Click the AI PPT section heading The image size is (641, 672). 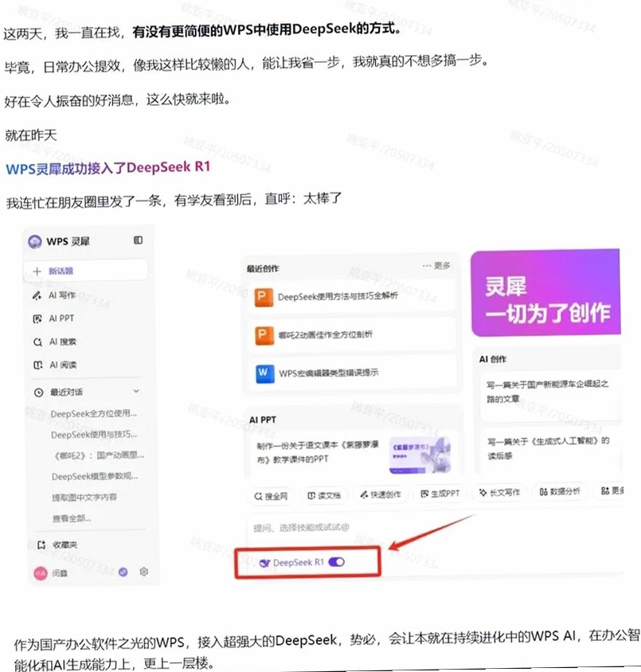coord(263,420)
